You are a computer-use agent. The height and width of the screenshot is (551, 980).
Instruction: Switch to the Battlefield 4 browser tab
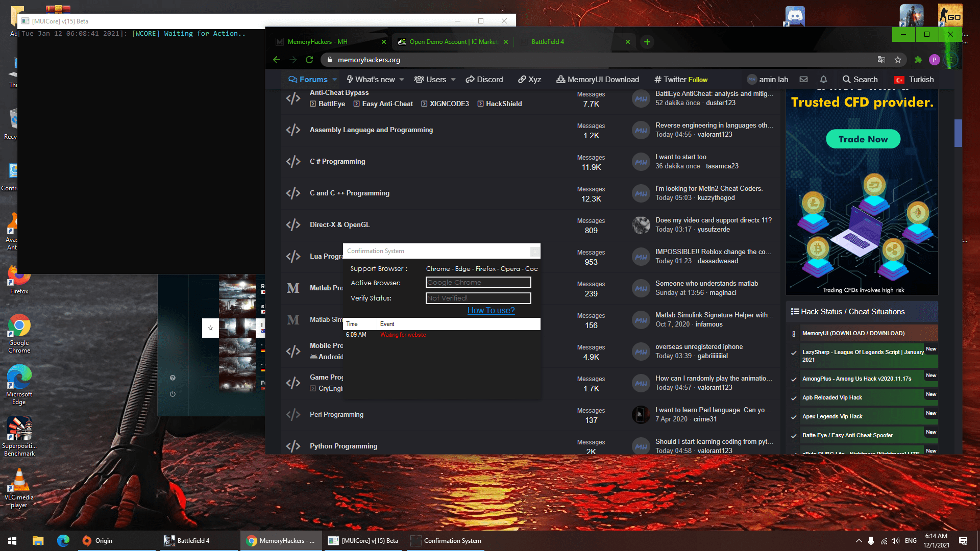[x=574, y=42]
